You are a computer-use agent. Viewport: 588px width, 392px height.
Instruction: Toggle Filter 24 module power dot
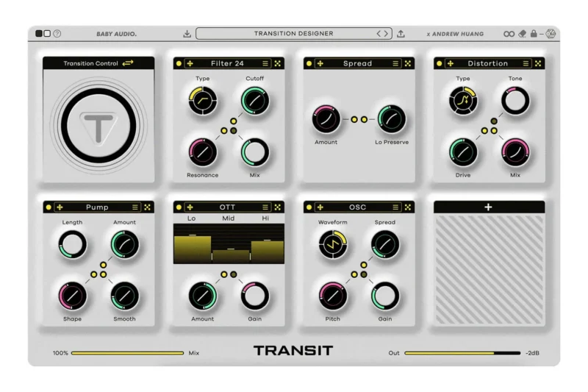point(179,63)
